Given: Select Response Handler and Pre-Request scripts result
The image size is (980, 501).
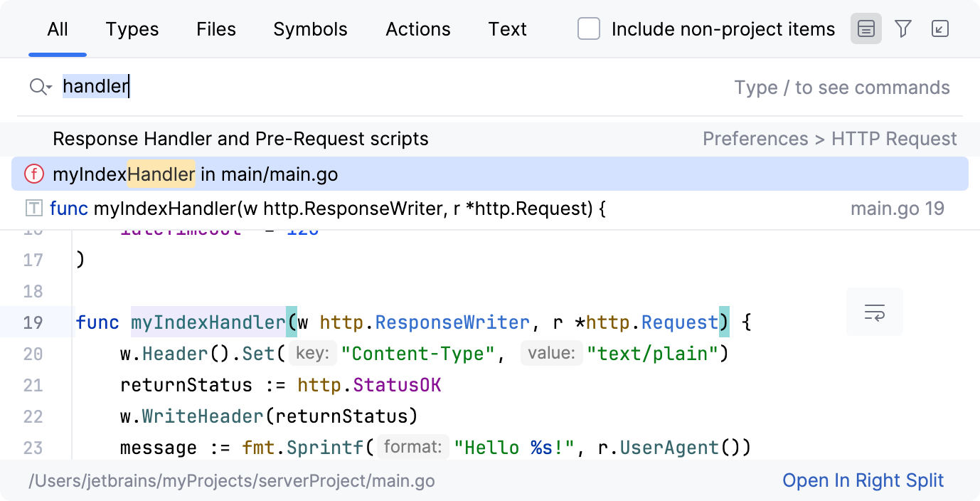Looking at the screenshot, I should [x=240, y=139].
